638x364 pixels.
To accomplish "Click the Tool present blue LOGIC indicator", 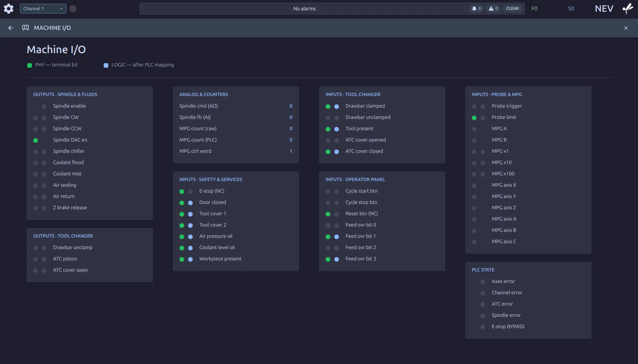I will click(x=337, y=129).
